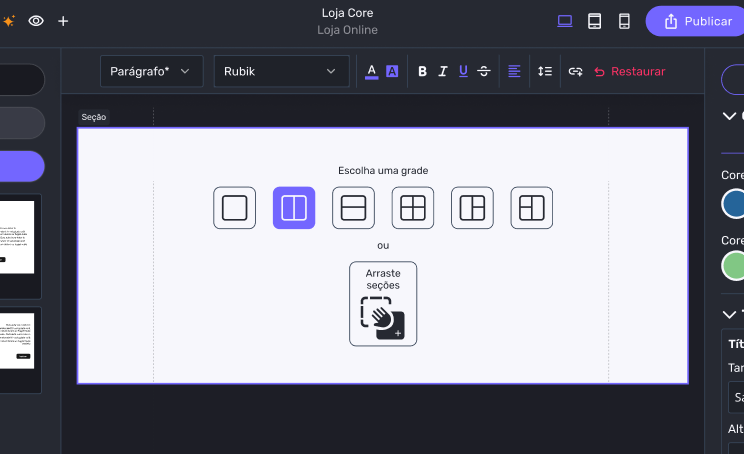Image resolution: width=744 pixels, height=454 pixels.
Task: Click the Arraste seções drag tile
Action: pos(383,304)
